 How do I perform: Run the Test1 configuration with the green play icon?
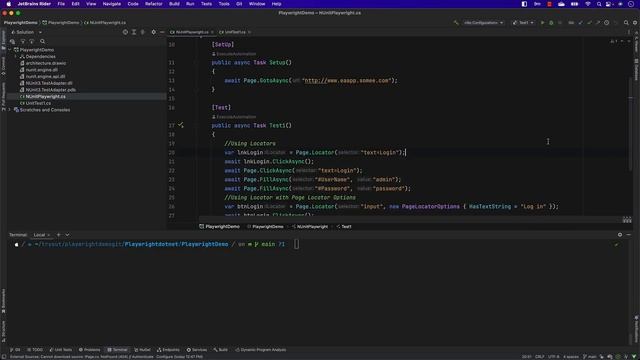point(542,23)
